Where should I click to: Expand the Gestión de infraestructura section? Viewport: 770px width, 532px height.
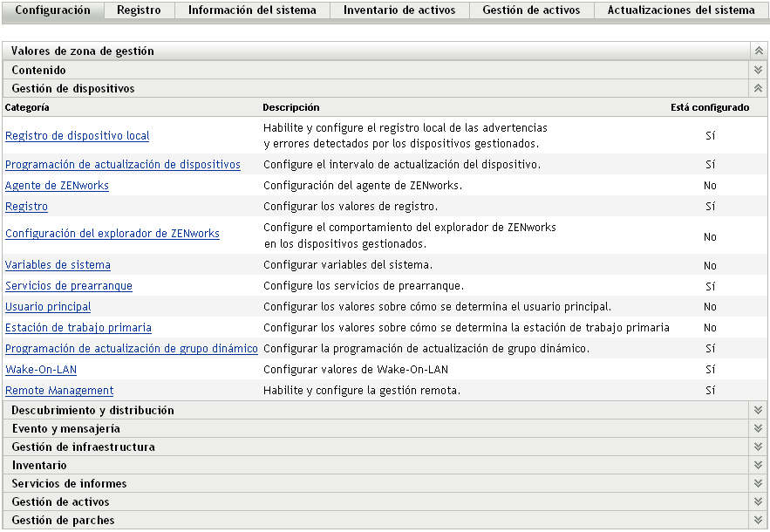(x=758, y=447)
